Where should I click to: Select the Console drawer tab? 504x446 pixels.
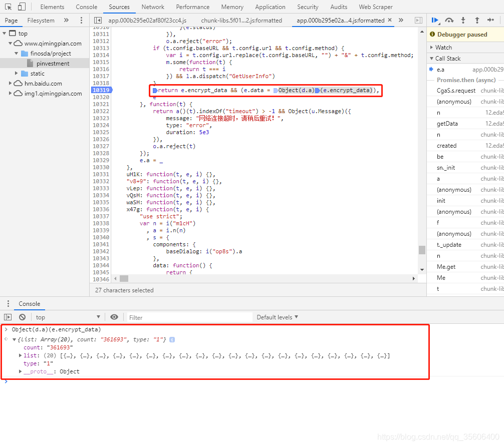29,304
